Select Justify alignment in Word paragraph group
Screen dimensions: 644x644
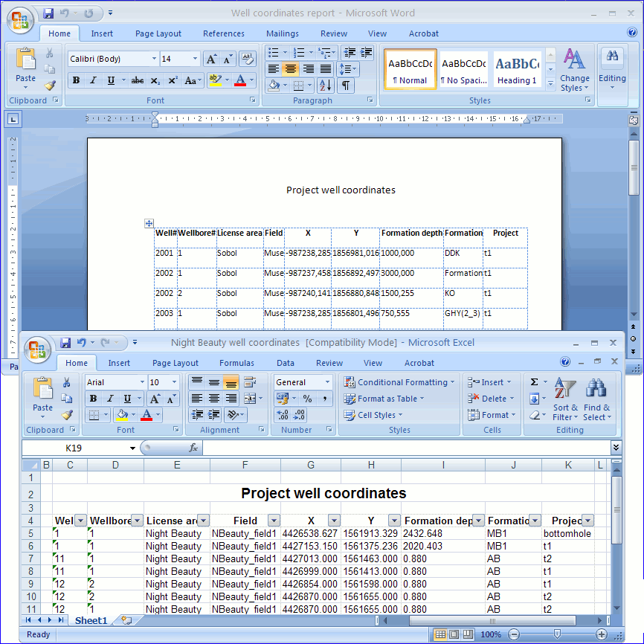(325, 69)
